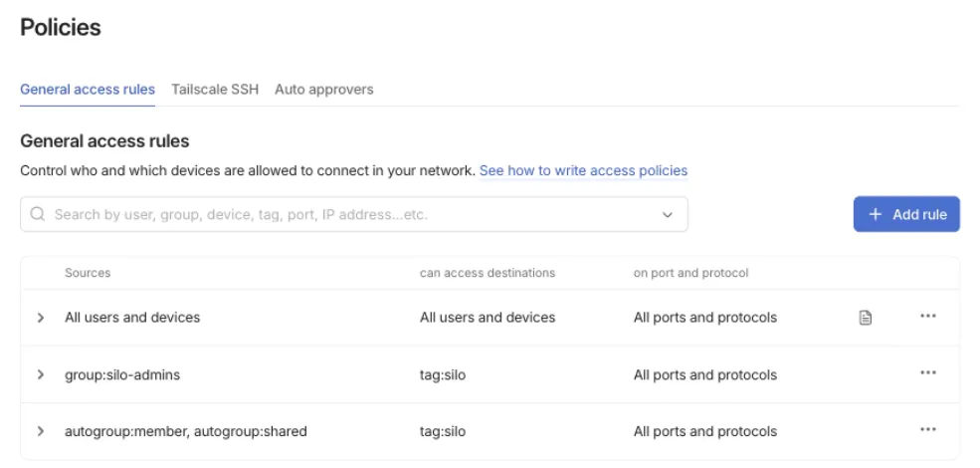Open more options for autogroup:member rule
Screen dimensions: 980x468
tap(928, 429)
